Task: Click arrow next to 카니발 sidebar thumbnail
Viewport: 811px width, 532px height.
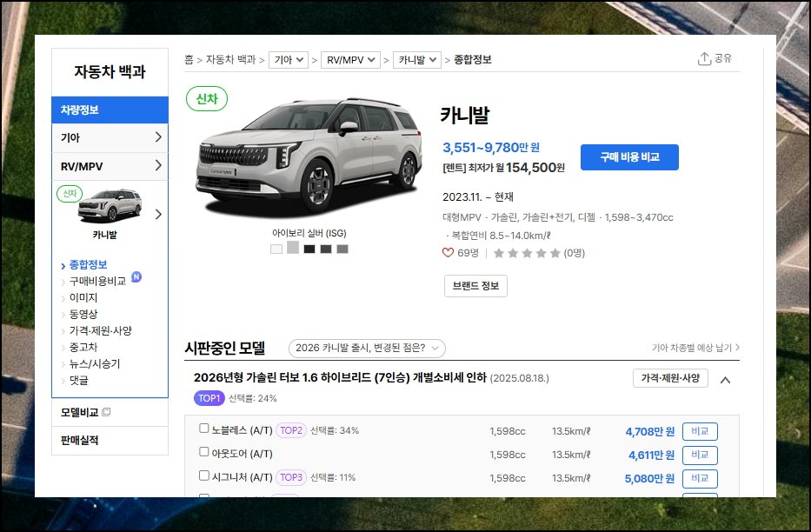Action: click(x=158, y=214)
